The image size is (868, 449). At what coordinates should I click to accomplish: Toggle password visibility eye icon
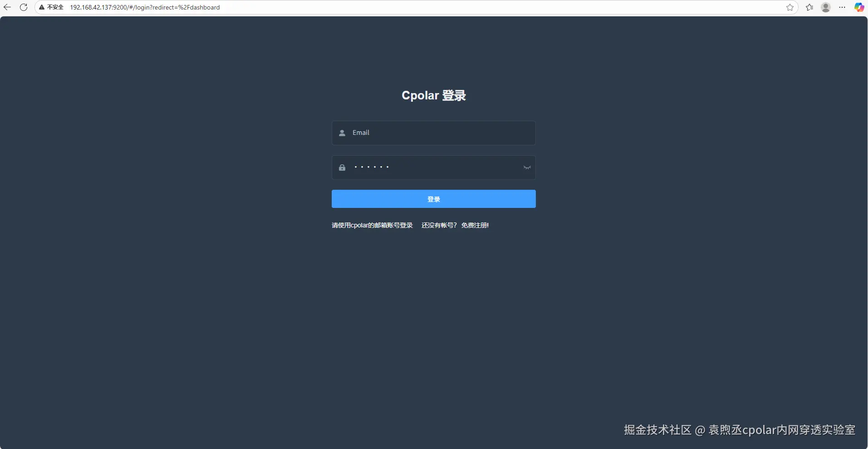click(527, 168)
